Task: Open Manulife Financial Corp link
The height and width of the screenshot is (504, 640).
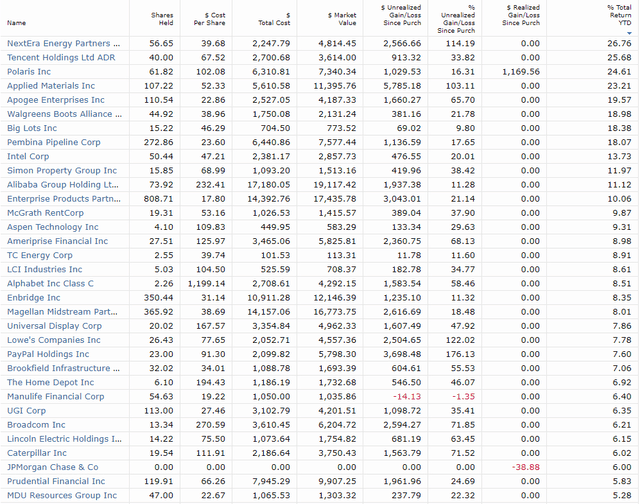Action: [x=56, y=397]
